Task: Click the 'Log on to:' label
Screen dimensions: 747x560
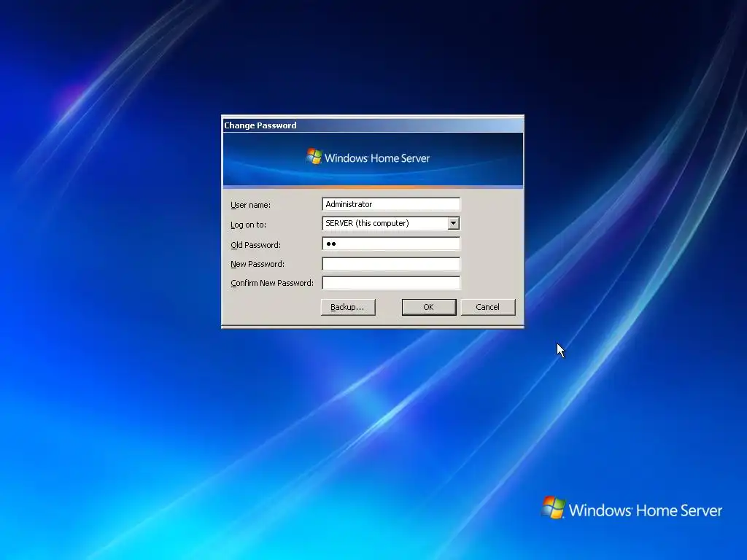Action: coord(248,225)
